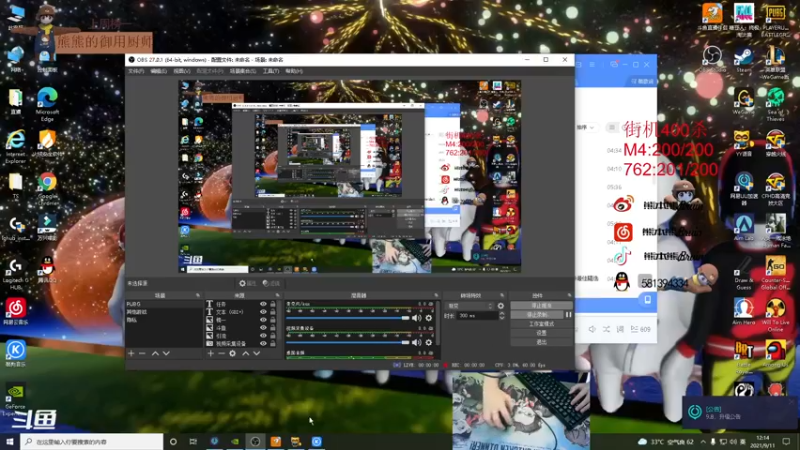The image size is (800, 450).
Task: Open Google Chrome desktop shortcut
Action: tap(47, 188)
